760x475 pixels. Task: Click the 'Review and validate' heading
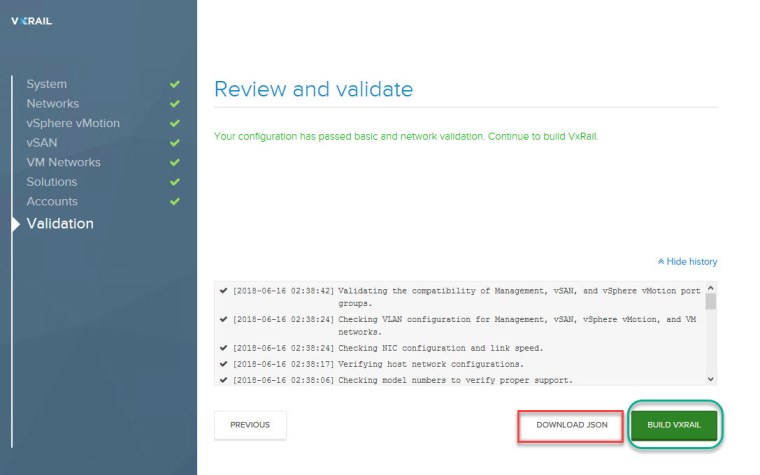pyautogui.click(x=314, y=89)
